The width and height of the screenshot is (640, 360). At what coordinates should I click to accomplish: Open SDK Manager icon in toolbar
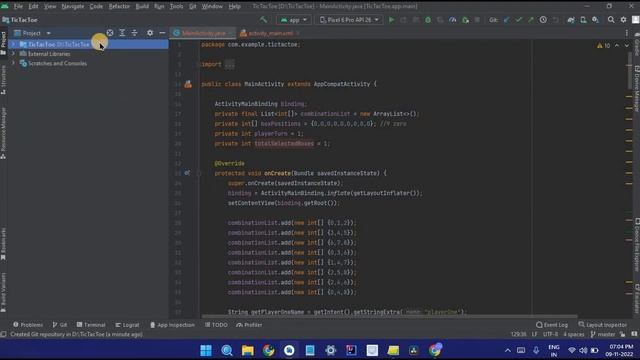[x=596, y=20]
